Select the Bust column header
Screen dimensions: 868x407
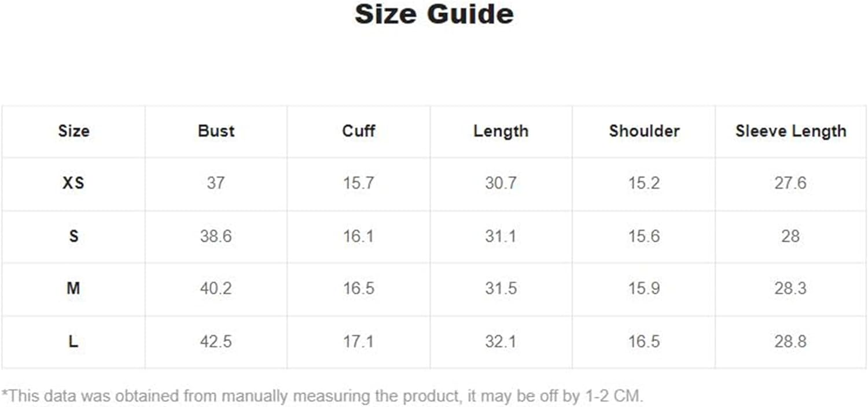click(216, 131)
